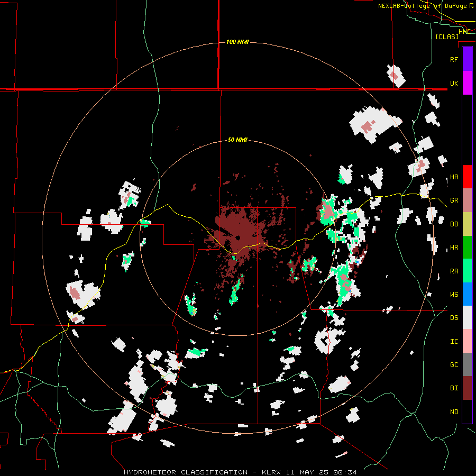Image resolution: width=476 pixels, height=476 pixels.
Task: Click the dark red BI biological swatch
Action: coord(467,388)
